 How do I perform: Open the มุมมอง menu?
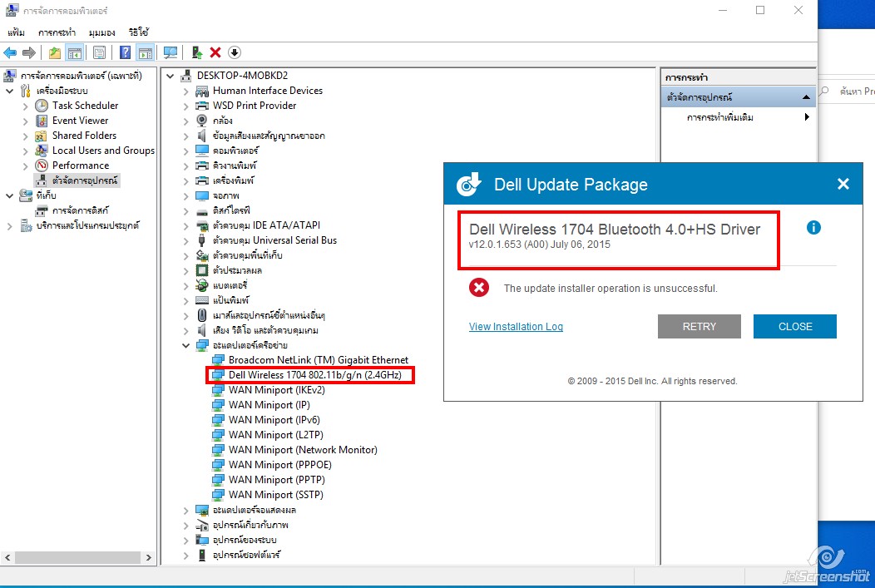(x=101, y=32)
